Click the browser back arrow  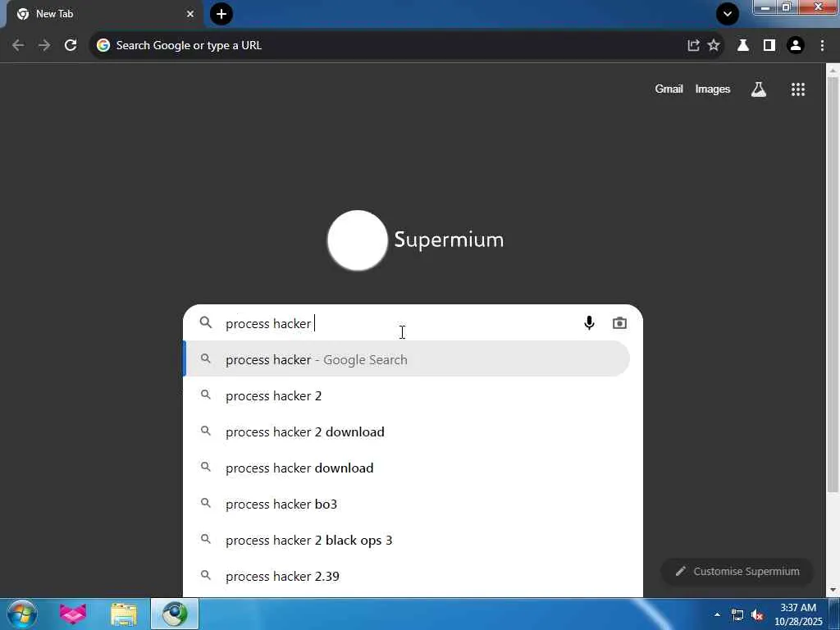18,46
